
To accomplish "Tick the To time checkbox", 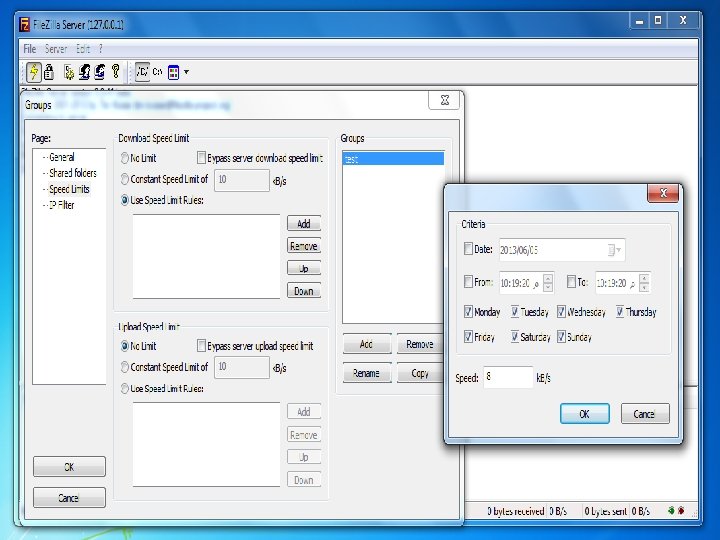I will [x=571, y=281].
